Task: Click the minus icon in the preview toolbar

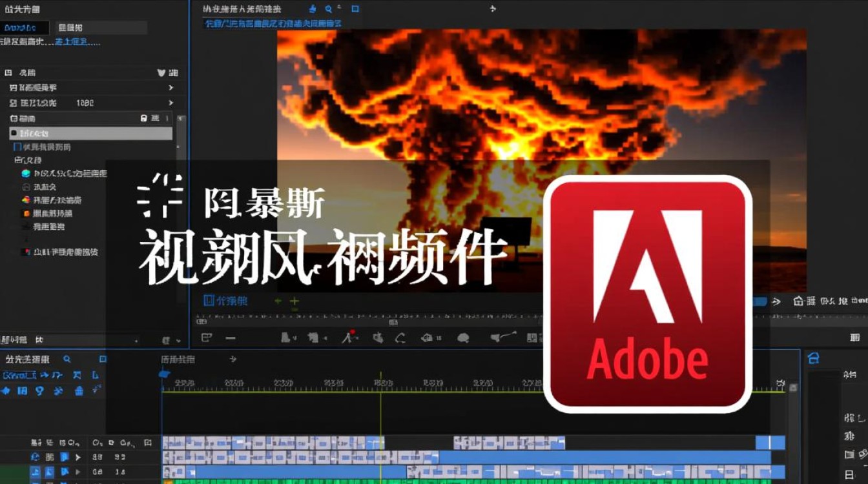Action: tap(230, 338)
